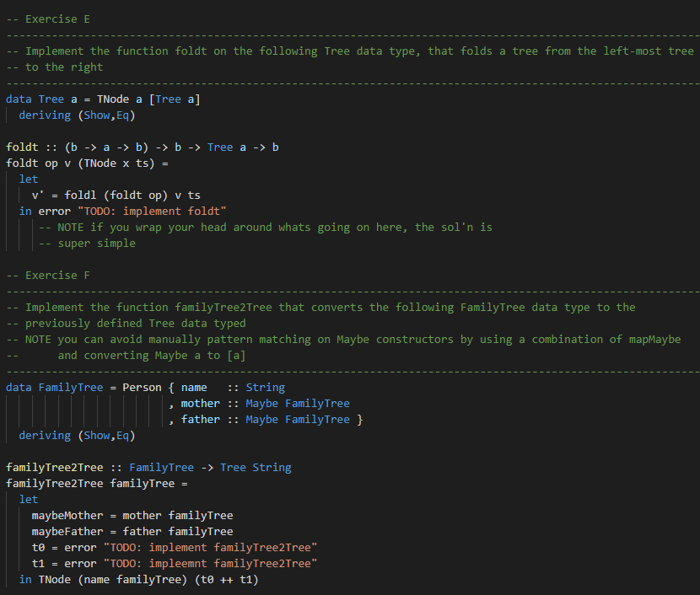700x595 pixels.
Task: Place cursor on the foldt type signature
Action: [x=143, y=147]
